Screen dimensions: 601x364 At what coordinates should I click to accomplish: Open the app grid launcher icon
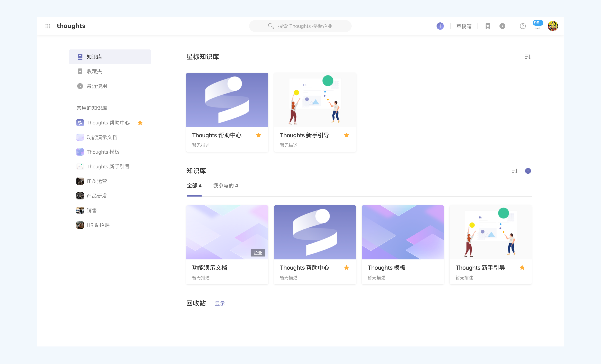coord(48,26)
